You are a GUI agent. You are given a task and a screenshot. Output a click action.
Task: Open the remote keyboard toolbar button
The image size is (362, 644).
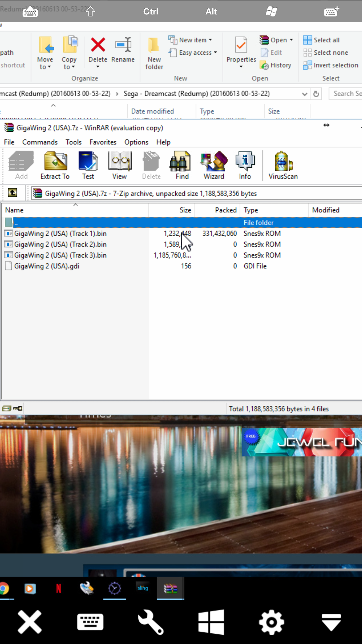[x=90, y=623]
